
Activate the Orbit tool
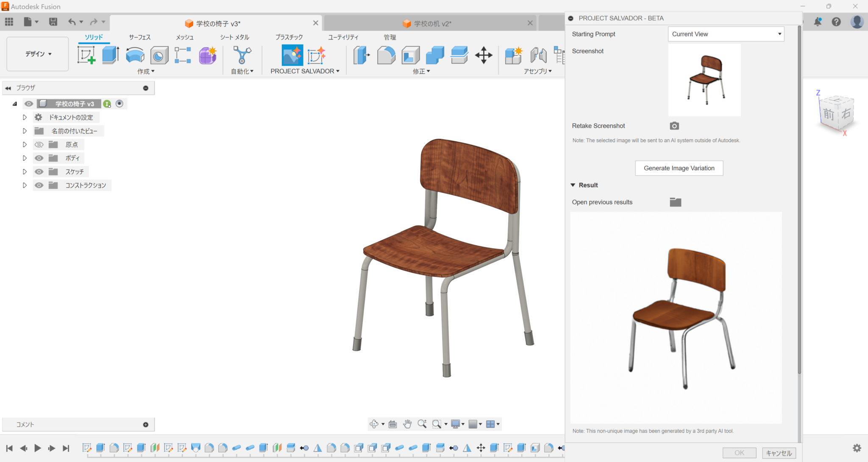[x=375, y=424]
